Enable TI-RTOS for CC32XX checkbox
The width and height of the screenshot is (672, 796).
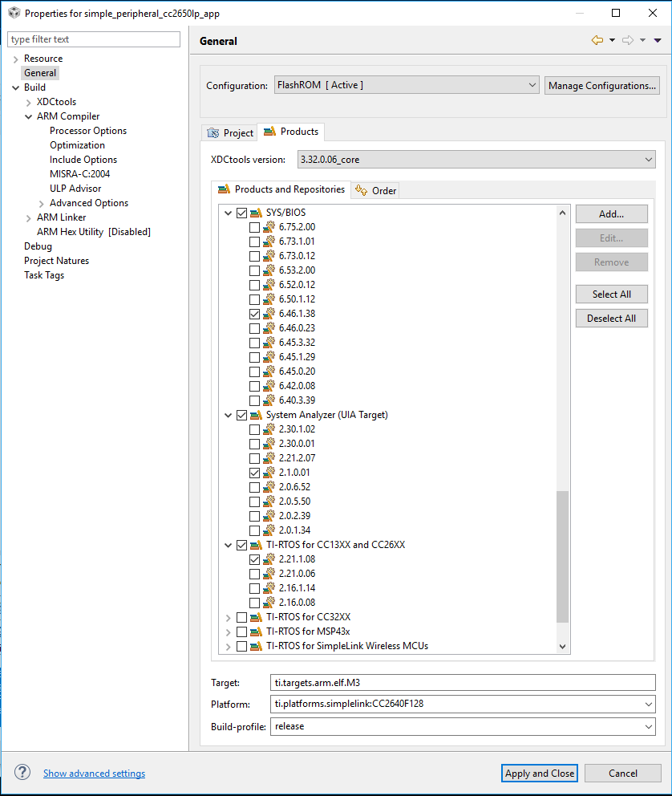pos(242,618)
